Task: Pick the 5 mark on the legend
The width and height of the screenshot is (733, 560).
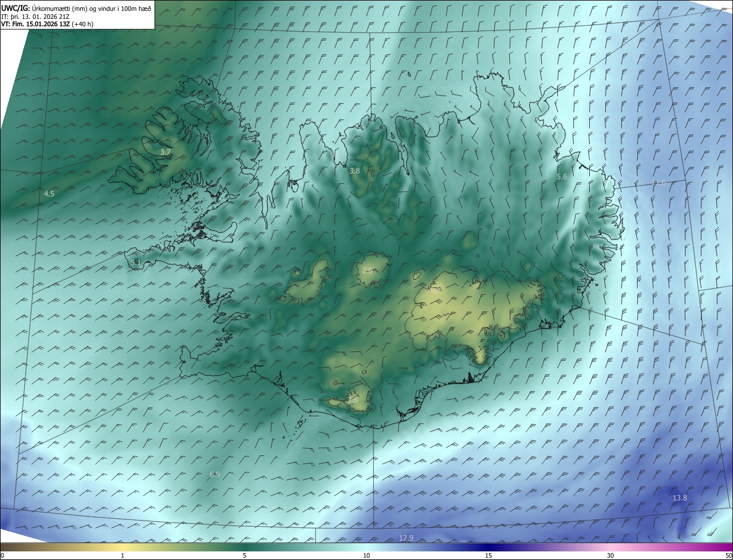Action: tap(245, 555)
